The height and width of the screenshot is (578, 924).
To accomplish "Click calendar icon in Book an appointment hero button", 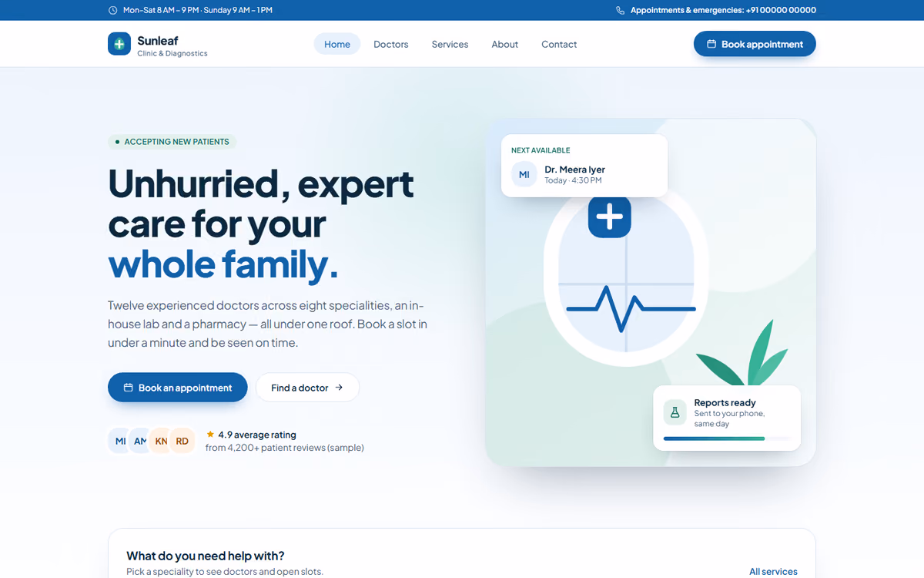I will [x=129, y=388].
